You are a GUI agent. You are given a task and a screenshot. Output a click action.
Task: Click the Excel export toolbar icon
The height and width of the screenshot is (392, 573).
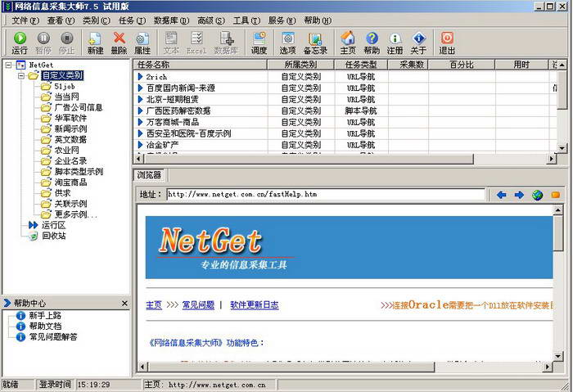pos(196,43)
